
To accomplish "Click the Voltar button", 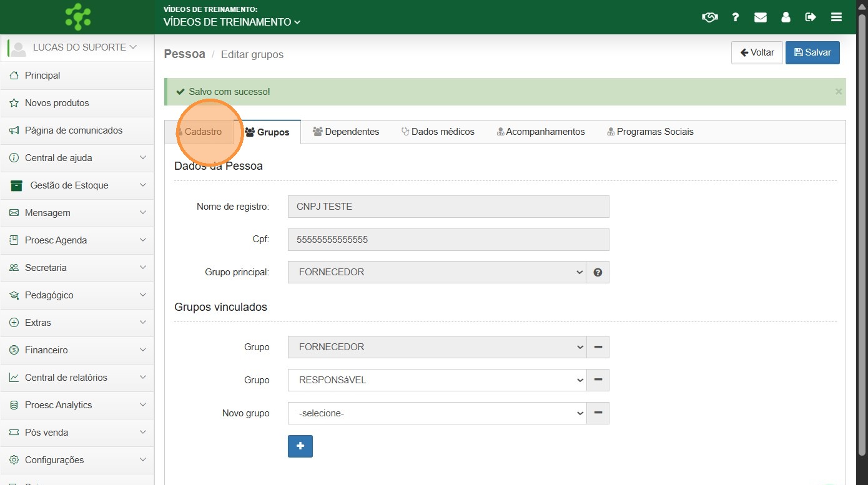I will point(756,53).
